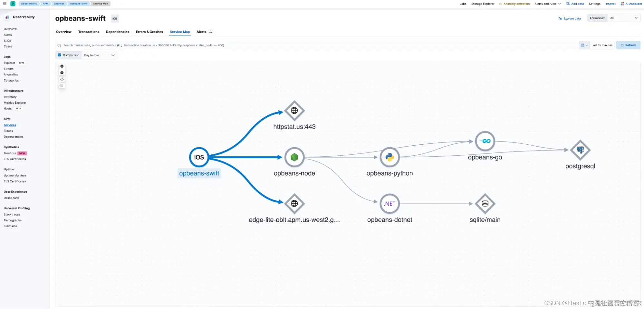
Task: Click the Refresh button
Action: tap(628, 45)
